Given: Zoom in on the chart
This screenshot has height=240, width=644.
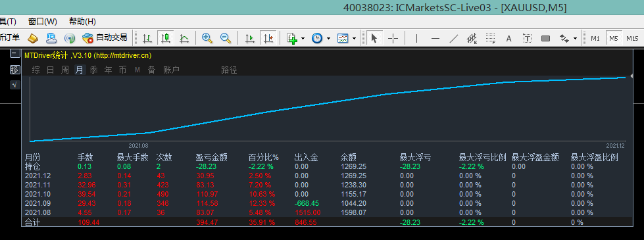Looking at the screenshot, I should (x=207, y=38).
